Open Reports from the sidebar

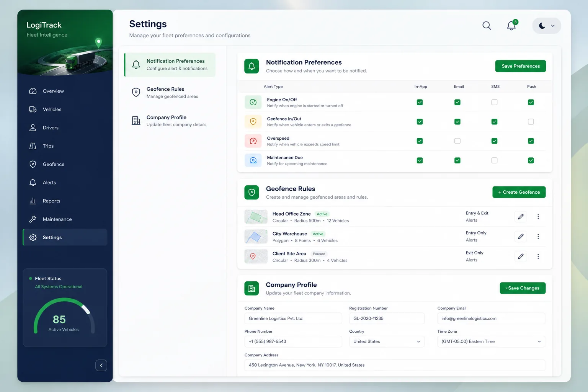pos(65,201)
